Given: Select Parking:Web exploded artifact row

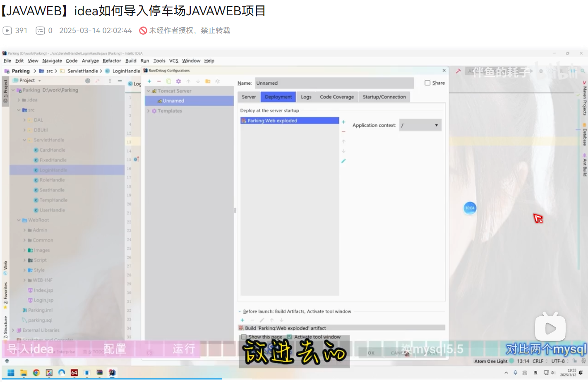Looking at the screenshot, I should (x=290, y=121).
